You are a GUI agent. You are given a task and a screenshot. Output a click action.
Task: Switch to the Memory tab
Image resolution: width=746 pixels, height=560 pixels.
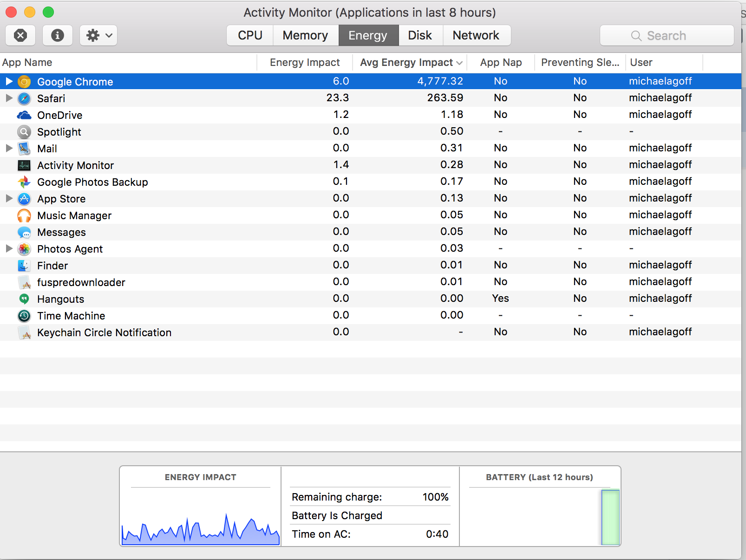click(305, 35)
